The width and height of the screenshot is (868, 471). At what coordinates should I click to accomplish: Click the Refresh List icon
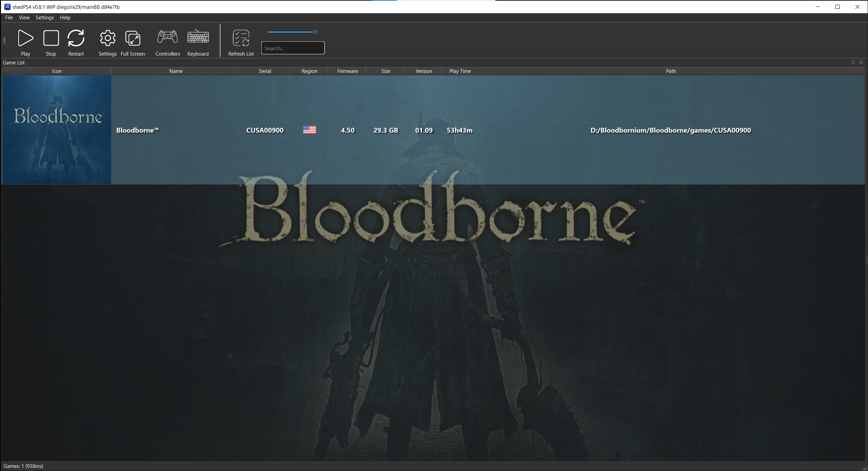click(x=241, y=38)
